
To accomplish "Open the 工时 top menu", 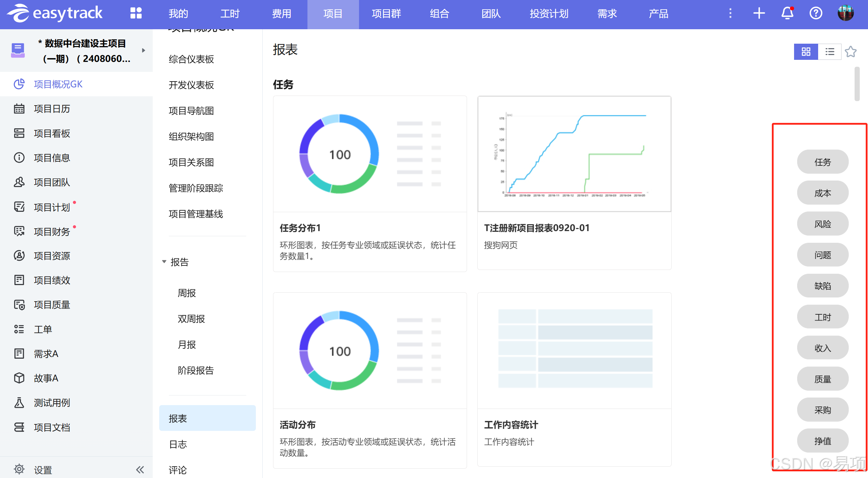I will [x=230, y=14].
